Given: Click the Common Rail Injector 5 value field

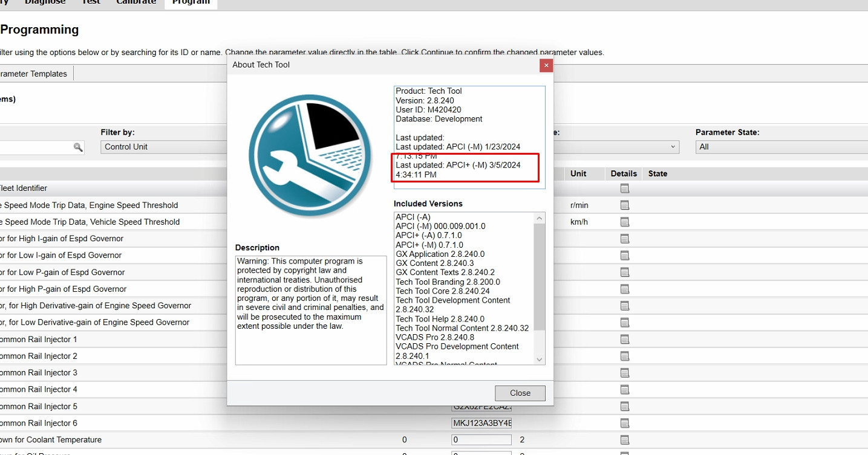Looking at the screenshot, I should coord(481,407).
